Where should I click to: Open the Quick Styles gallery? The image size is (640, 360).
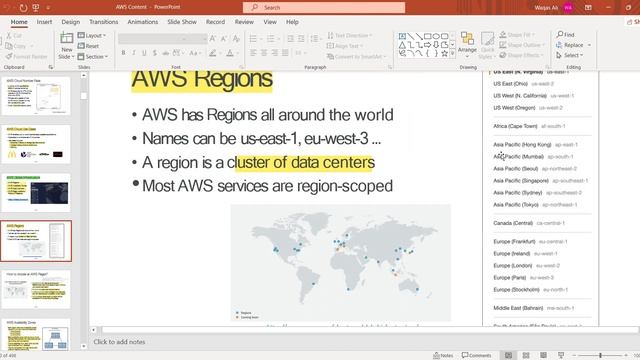pos(487,45)
